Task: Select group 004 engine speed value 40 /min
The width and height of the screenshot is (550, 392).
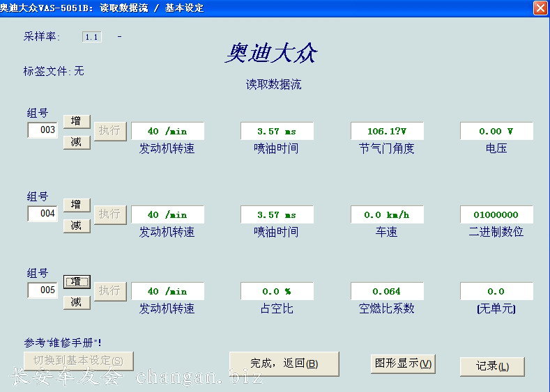Action: 168,214
